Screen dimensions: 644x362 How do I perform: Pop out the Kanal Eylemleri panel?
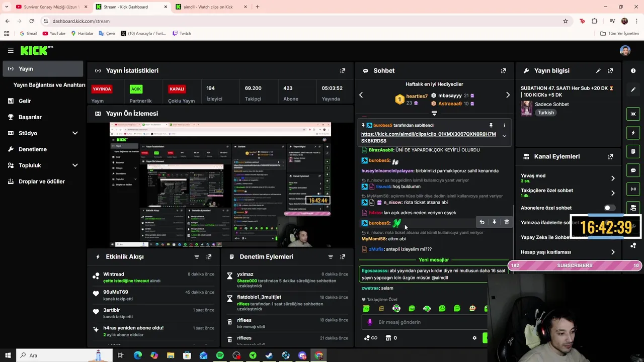(x=610, y=157)
